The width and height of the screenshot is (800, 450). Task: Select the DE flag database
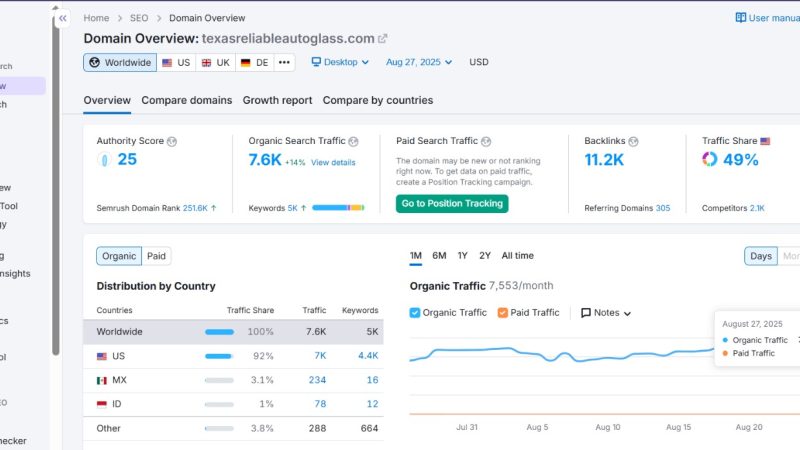(x=255, y=63)
